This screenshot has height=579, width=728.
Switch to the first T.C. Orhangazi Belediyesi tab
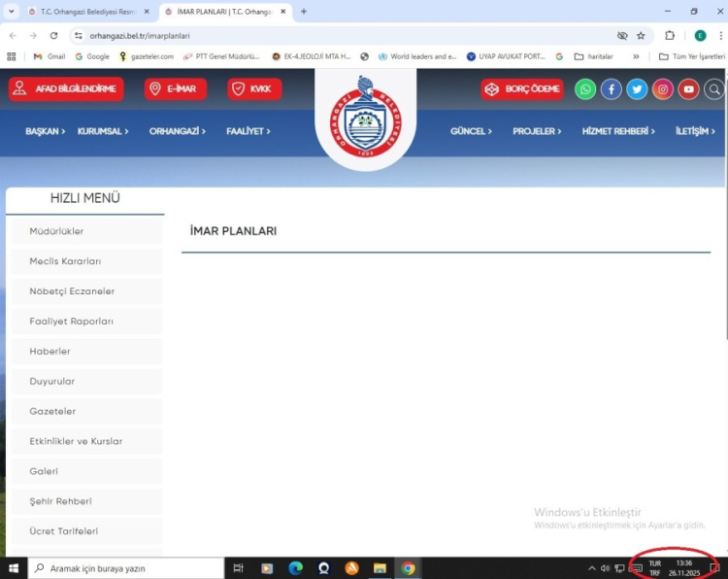tap(82, 12)
